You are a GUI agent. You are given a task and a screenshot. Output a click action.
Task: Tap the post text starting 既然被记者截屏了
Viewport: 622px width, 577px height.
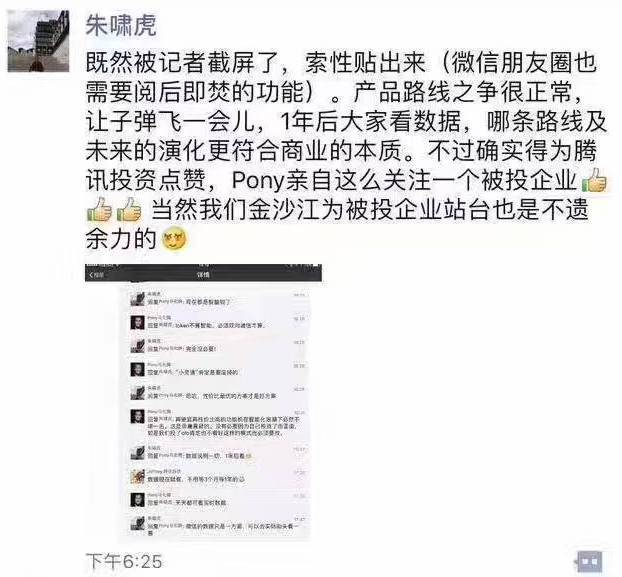(x=345, y=151)
